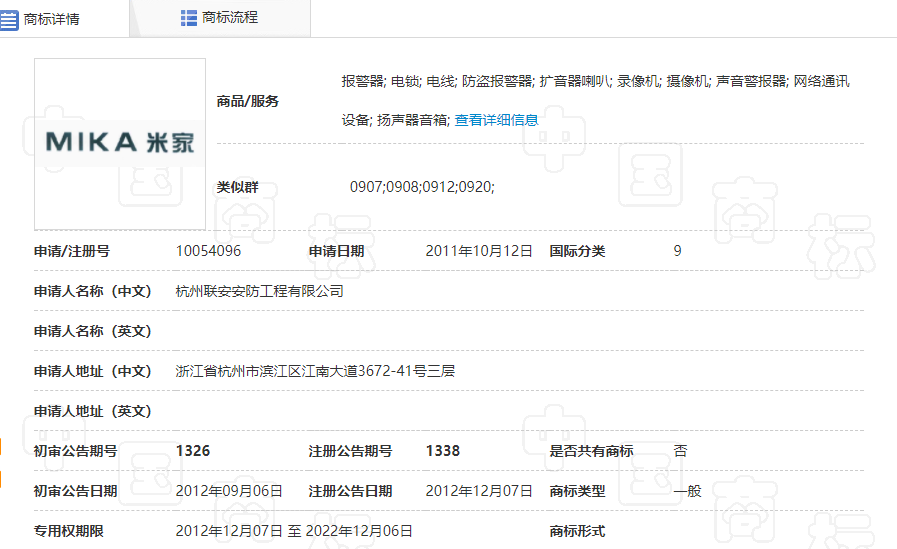Click the 商标流程 tab list icon

pyautogui.click(x=188, y=18)
